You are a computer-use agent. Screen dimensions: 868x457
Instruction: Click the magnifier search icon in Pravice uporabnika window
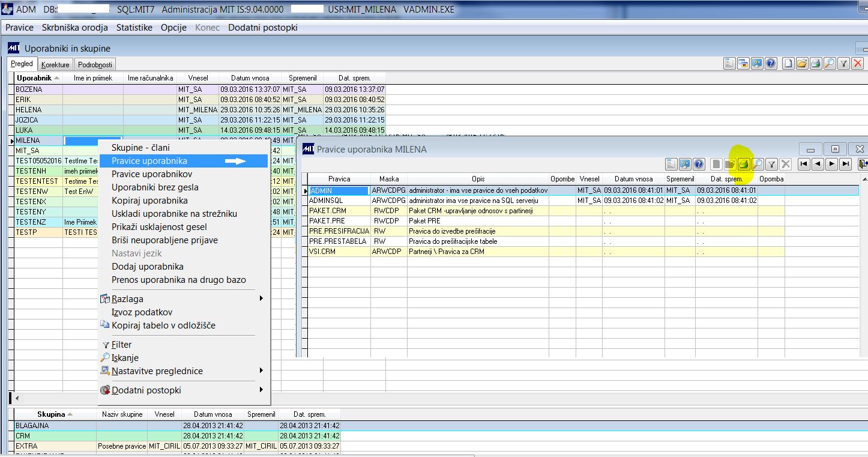(x=758, y=164)
